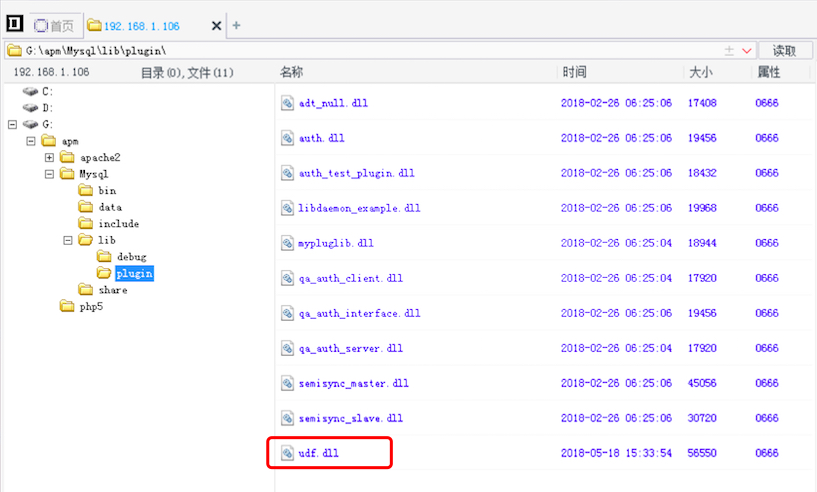
Task: Click the G: drive icon
Action: coord(30,124)
